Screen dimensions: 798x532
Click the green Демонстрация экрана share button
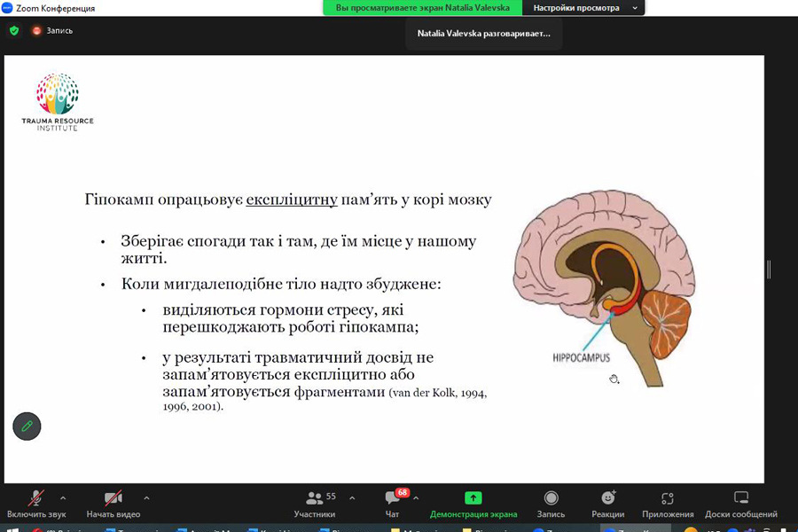(x=473, y=504)
